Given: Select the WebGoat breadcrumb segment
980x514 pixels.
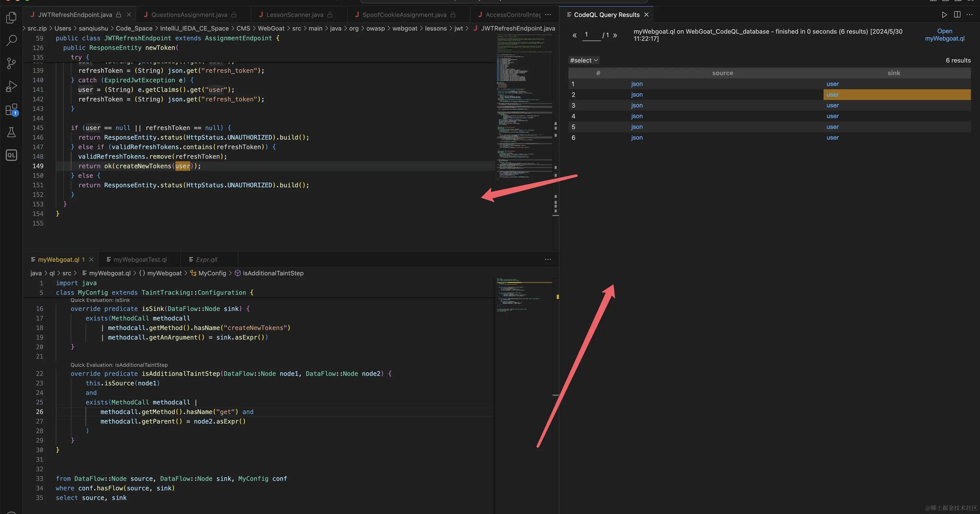Looking at the screenshot, I should (x=271, y=28).
